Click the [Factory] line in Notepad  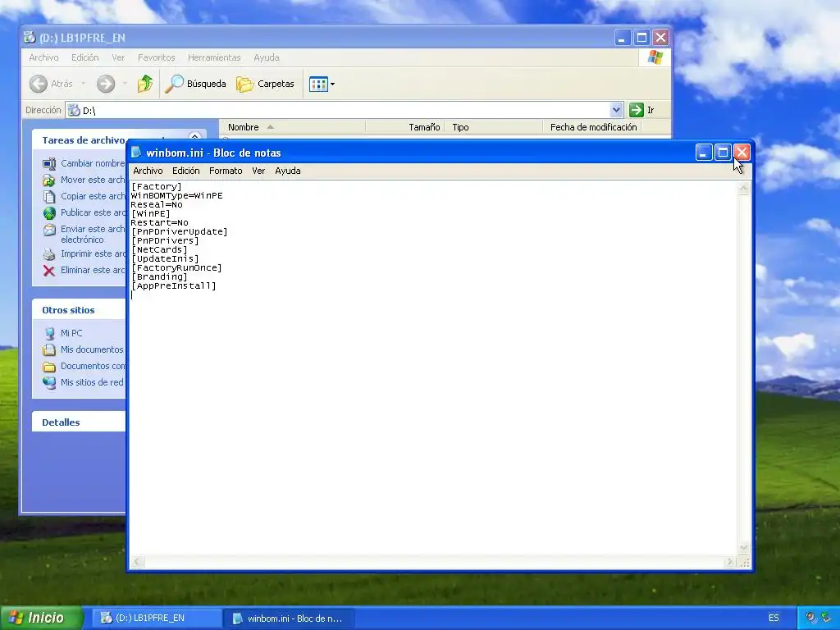[x=157, y=186]
